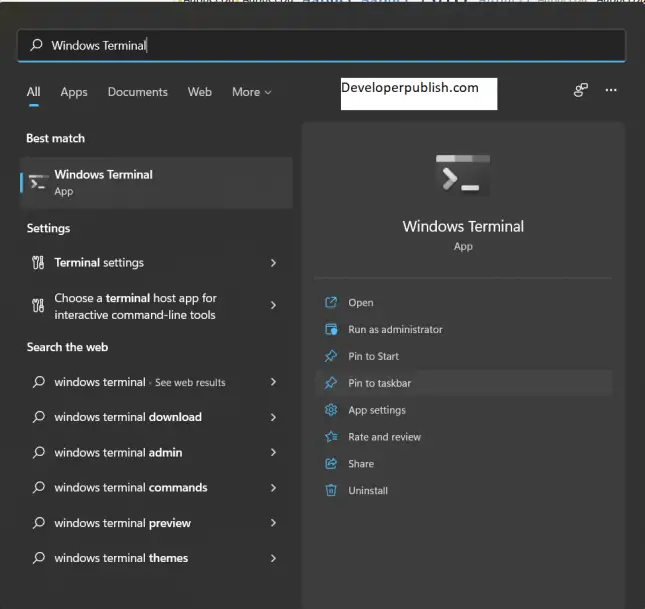Choose Uninstall from the actions
The width and height of the screenshot is (645, 609).
tap(368, 490)
